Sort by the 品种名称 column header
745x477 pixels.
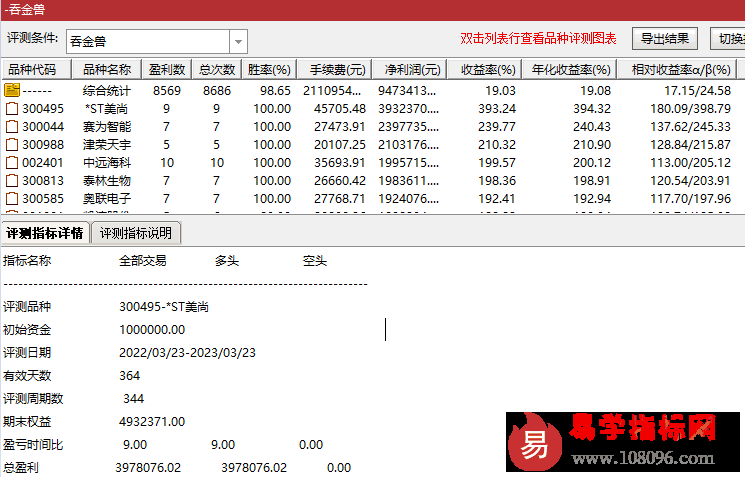tap(107, 70)
